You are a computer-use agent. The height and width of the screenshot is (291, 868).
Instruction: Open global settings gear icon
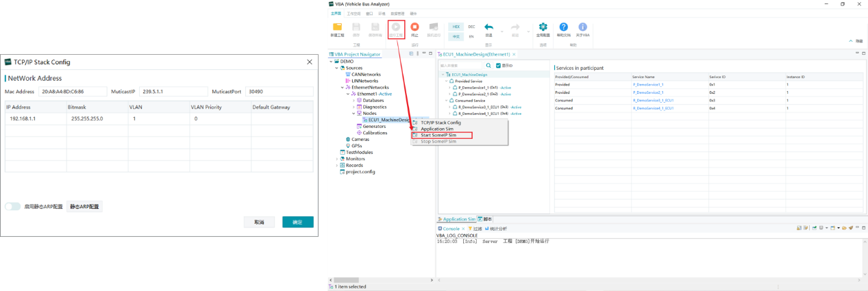[x=543, y=27]
